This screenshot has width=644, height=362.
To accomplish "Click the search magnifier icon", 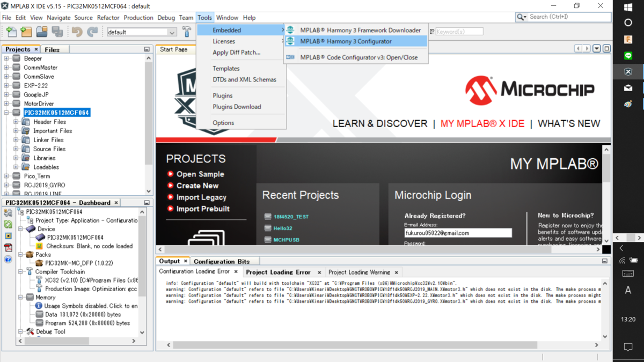I will 521,17.
